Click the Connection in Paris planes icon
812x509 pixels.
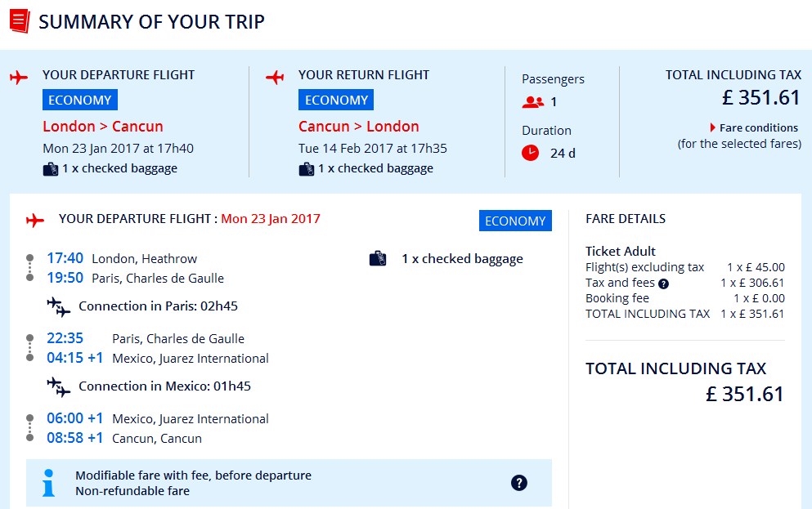point(59,306)
